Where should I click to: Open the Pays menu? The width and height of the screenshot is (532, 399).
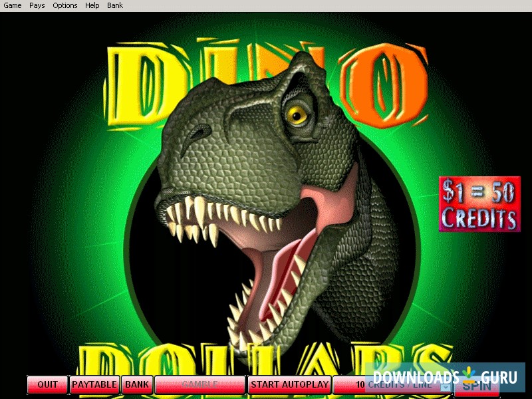(37, 5)
